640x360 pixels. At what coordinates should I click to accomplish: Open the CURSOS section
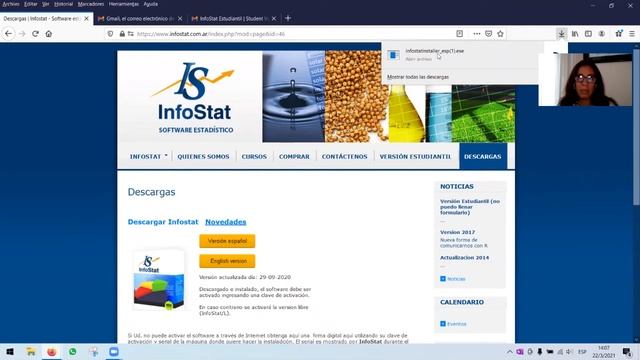point(254,157)
